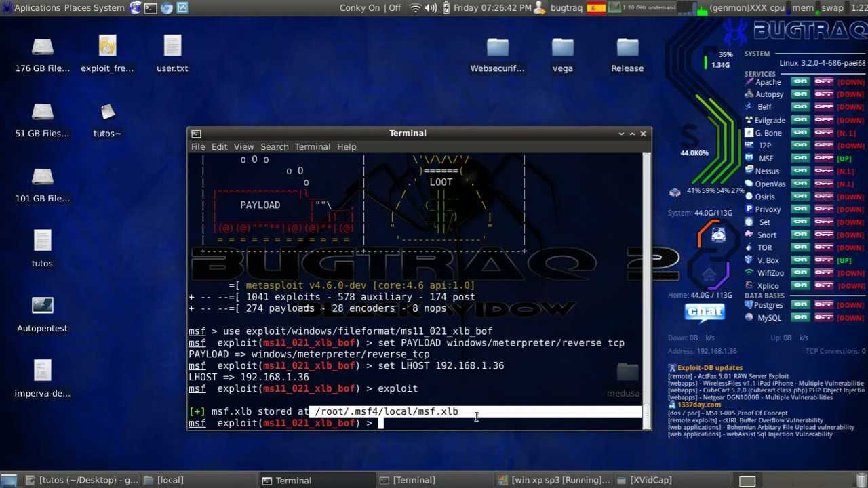Open the Places menu
This screenshot has height=488, width=868.
[79, 8]
